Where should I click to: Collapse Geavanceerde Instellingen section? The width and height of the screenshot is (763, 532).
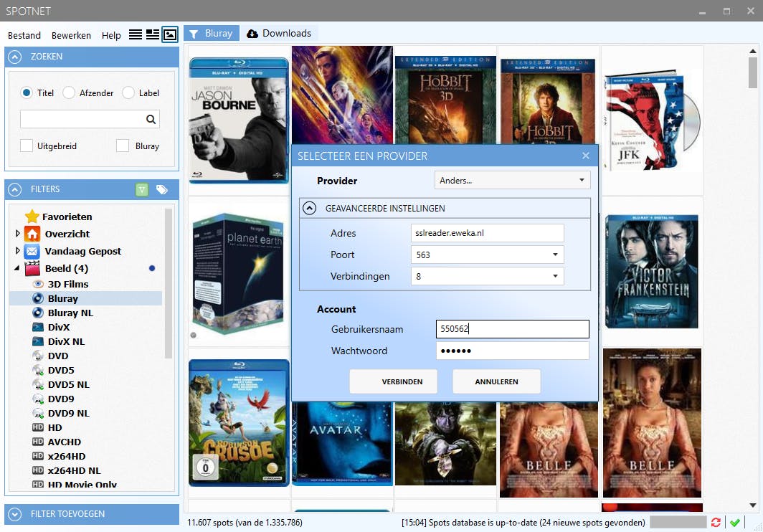coord(310,209)
